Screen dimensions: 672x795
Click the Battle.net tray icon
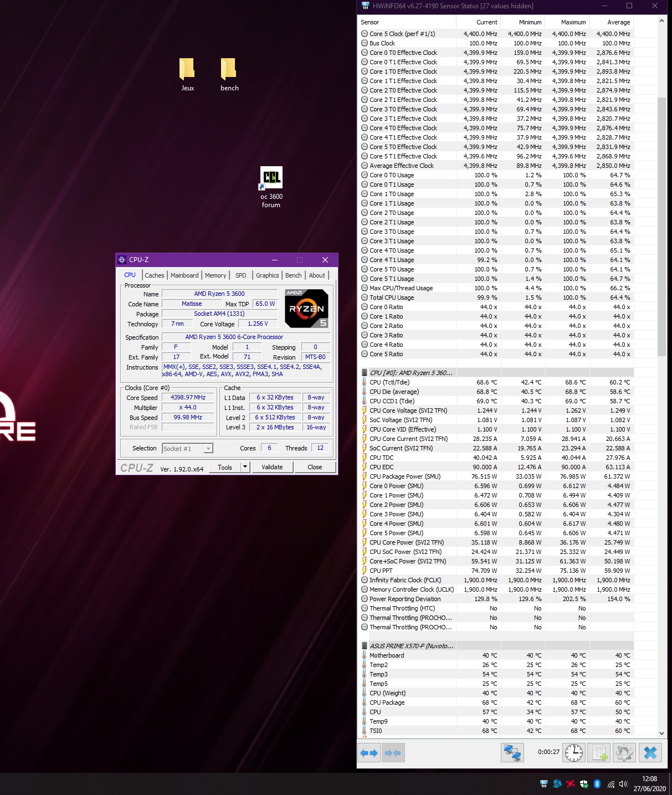tap(557, 784)
